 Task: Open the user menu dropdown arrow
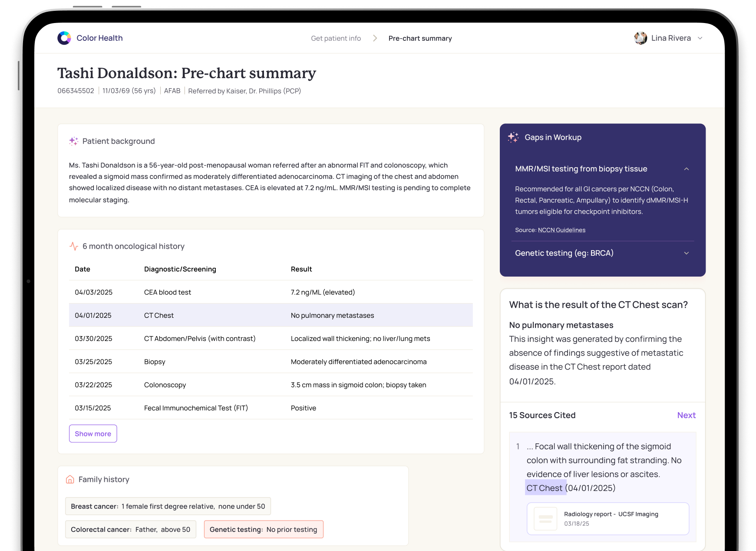coord(700,38)
